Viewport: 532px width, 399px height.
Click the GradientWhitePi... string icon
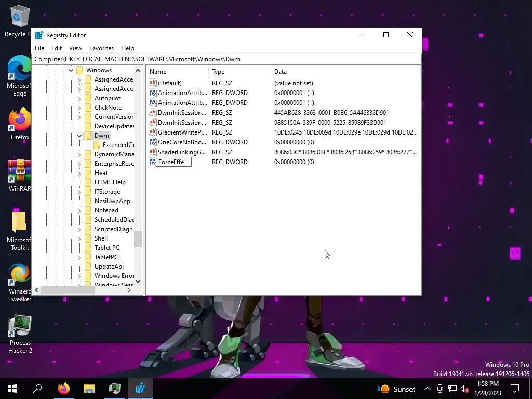pos(153,132)
